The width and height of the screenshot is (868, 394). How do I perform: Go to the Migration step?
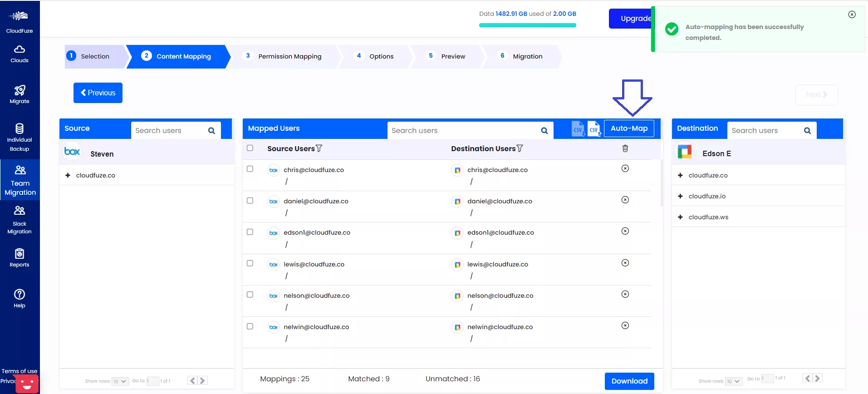(x=522, y=56)
